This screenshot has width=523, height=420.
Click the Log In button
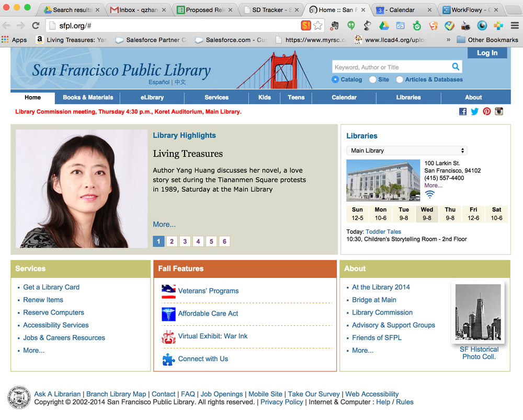(487, 53)
